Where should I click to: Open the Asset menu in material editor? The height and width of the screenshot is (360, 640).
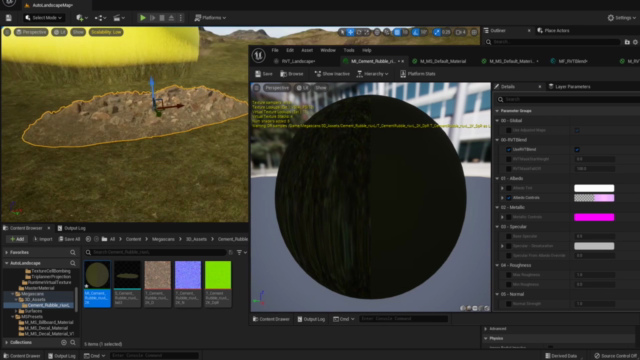307,50
